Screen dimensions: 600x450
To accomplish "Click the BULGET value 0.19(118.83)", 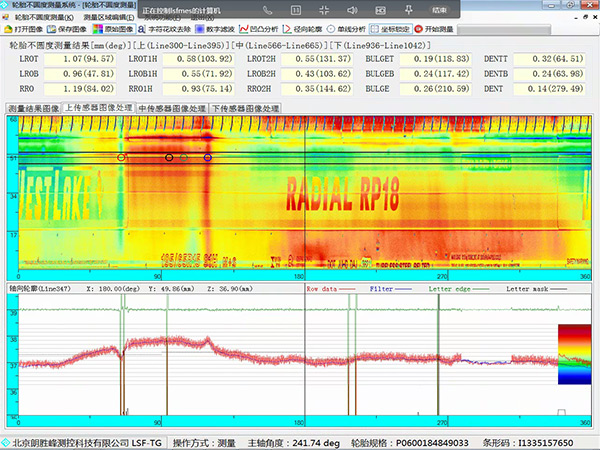I will pos(435,59).
